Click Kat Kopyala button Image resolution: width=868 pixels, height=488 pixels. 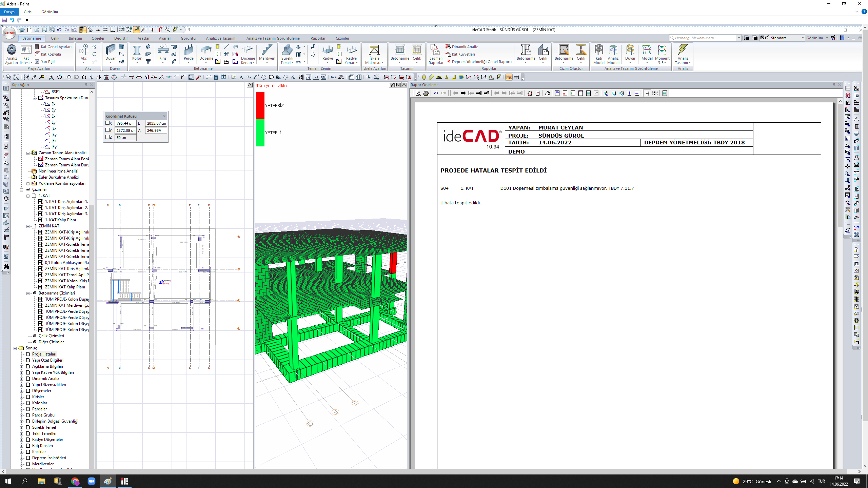[48, 54]
